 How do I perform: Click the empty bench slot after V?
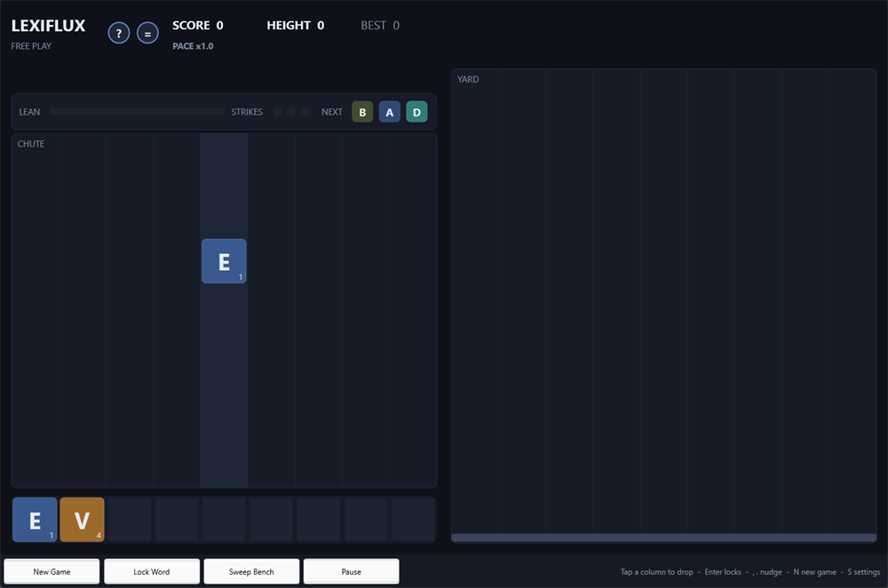pos(129,520)
